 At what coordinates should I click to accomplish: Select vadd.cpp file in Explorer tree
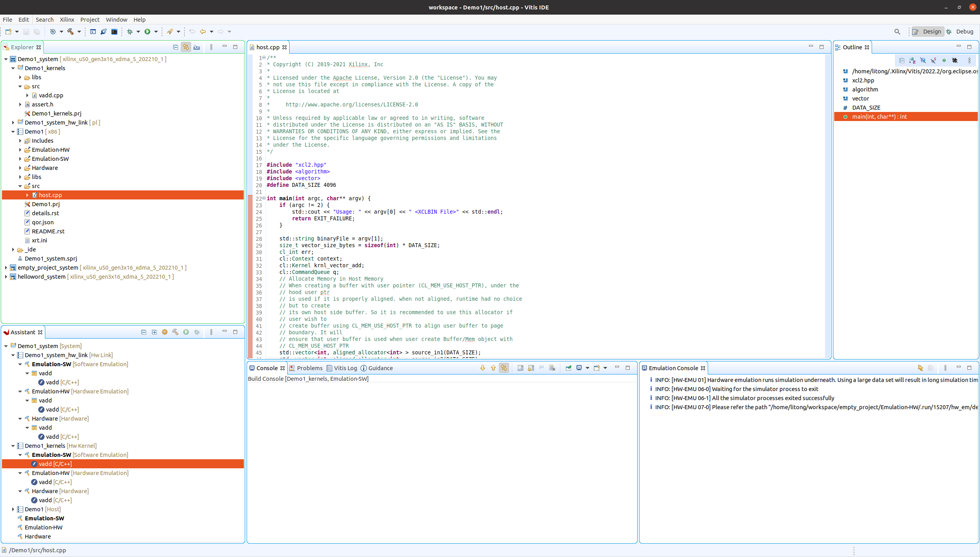point(51,95)
